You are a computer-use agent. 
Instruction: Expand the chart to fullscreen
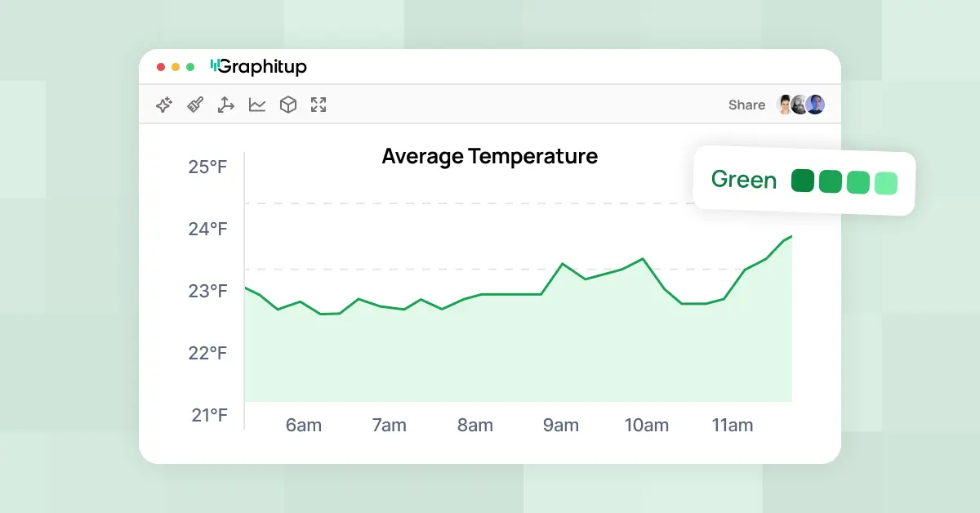[318, 105]
